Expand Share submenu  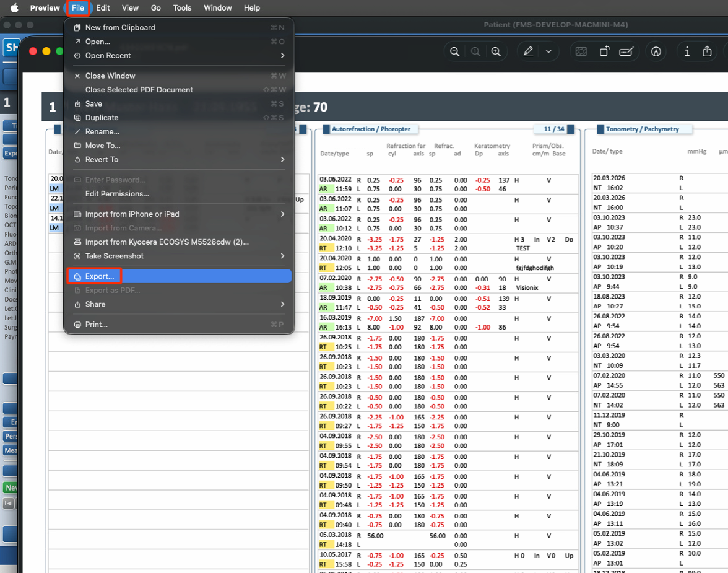180,304
